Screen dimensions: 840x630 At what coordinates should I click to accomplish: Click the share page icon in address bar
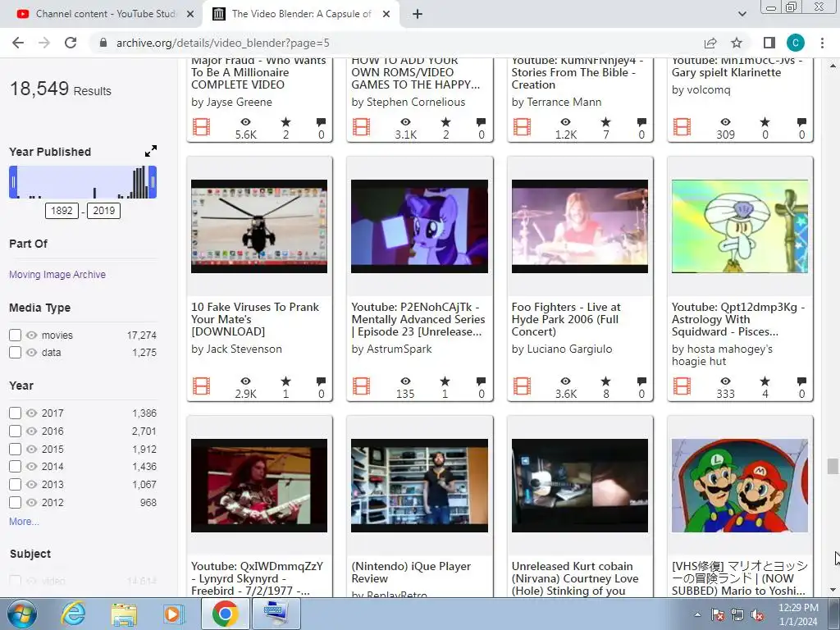710,43
